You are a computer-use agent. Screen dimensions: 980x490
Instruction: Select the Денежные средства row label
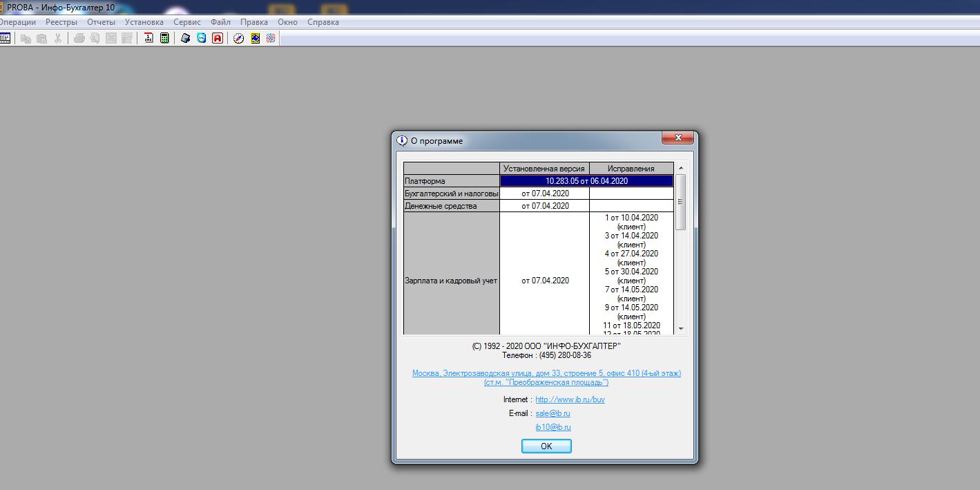pos(452,206)
